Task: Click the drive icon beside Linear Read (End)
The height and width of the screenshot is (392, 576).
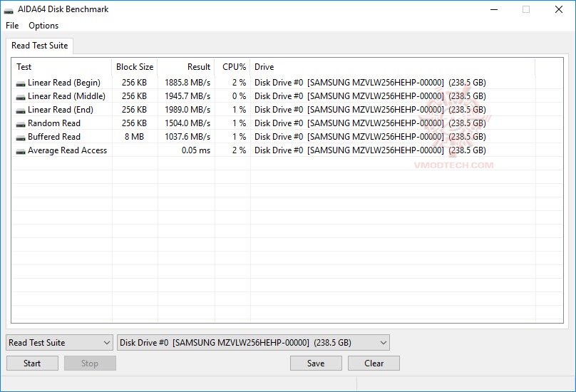Action: (21, 110)
